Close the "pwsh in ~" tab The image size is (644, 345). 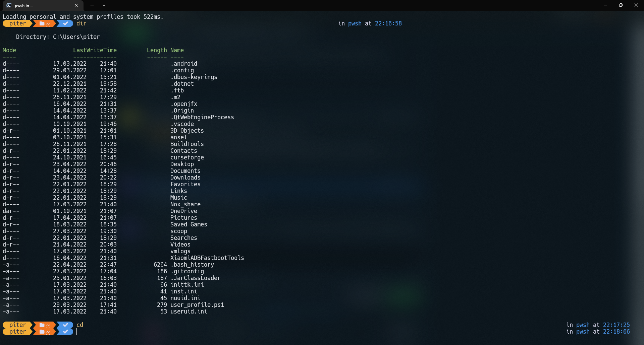coord(76,5)
